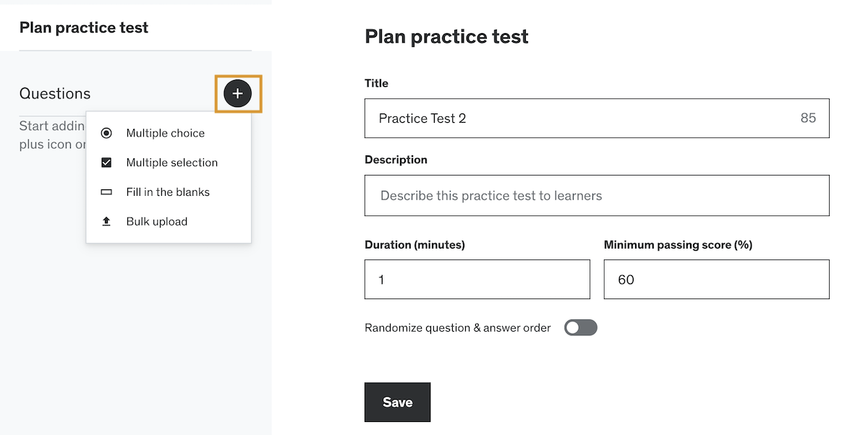Click the Plan practice test heading link
Image resolution: width=868 pixels, height=435 pixels.
pos(83,27)
